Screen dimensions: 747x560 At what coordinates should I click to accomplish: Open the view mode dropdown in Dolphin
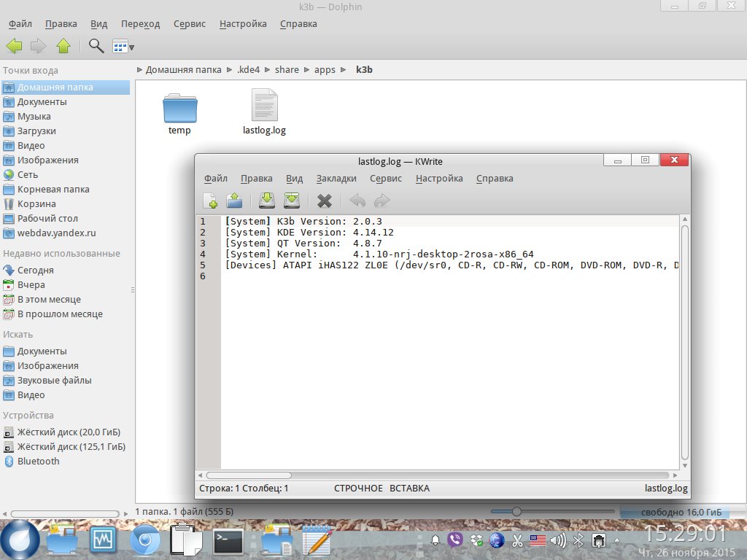(123, 47)
